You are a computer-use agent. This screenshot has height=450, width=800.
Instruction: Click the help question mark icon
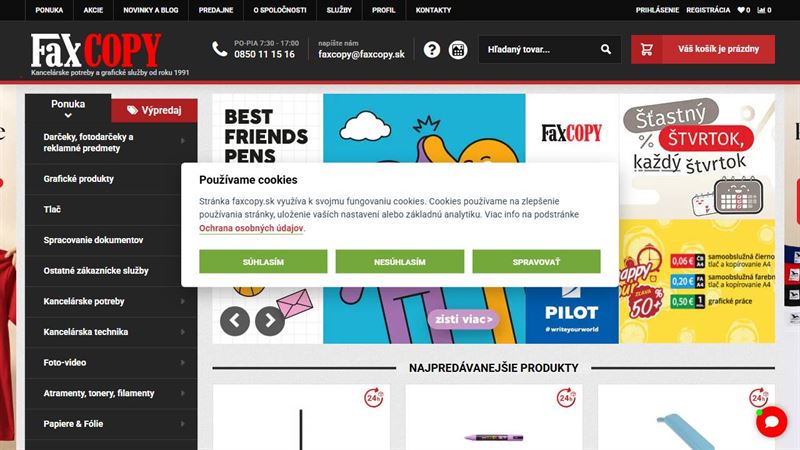[432, 49]
